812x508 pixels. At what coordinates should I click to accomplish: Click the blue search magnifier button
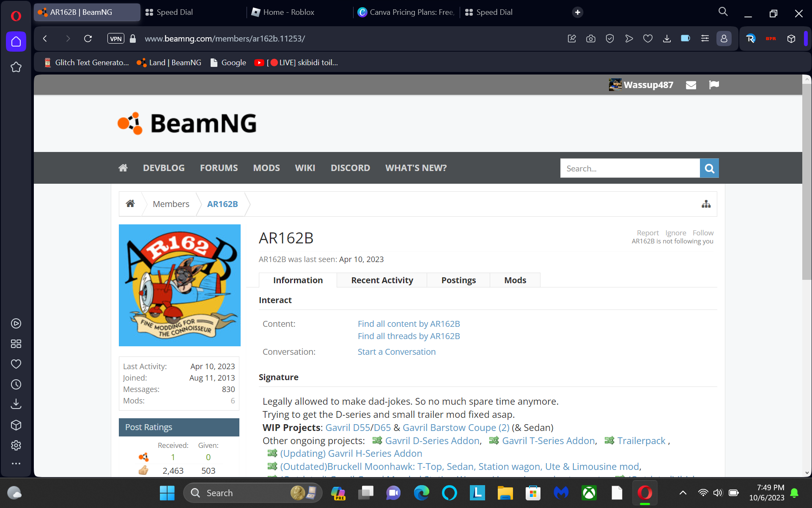tap(709, 168)
